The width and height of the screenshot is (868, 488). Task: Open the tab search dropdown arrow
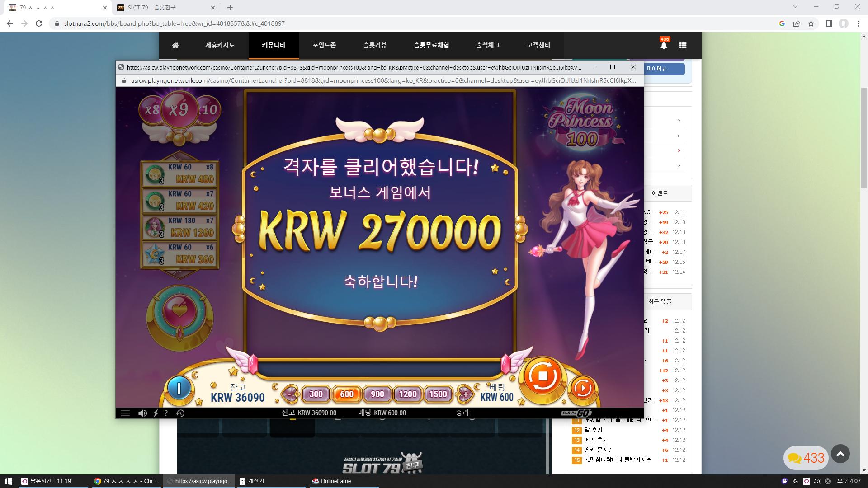795,6
